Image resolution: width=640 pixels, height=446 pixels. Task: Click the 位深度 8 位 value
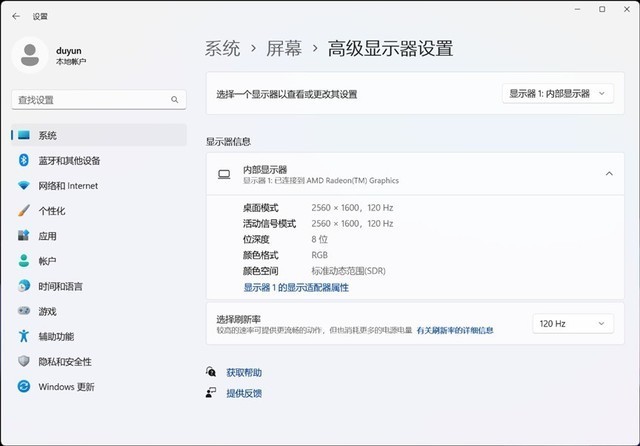click(x=319, y=239)
